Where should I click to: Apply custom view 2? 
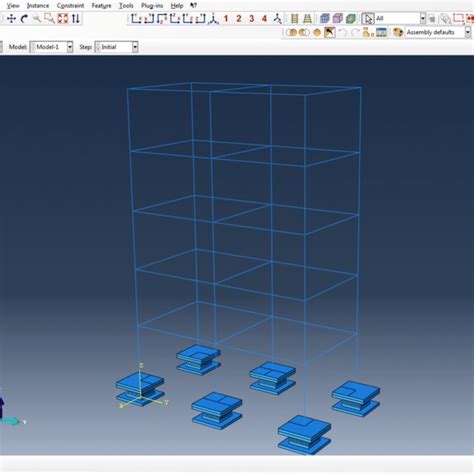[x=239, y=19]
